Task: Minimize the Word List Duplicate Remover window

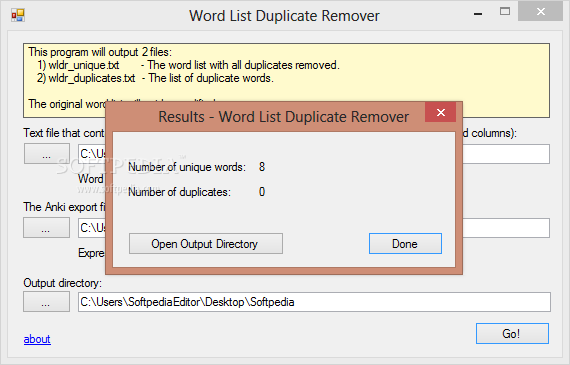Action: click(478, 14)
